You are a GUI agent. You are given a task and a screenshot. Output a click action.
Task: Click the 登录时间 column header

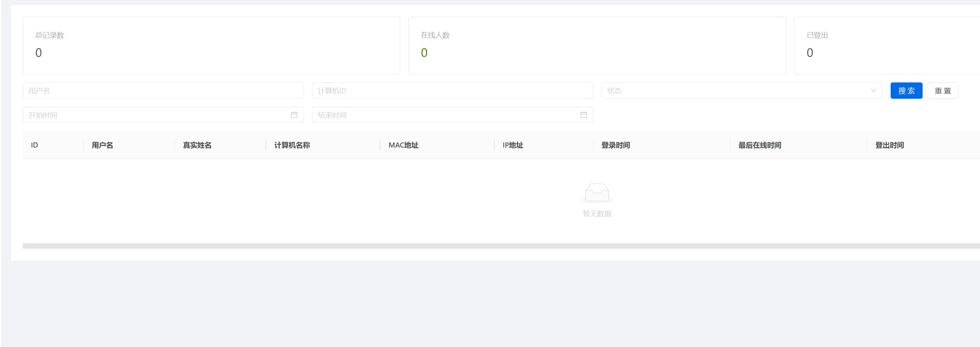coord(615,145)
